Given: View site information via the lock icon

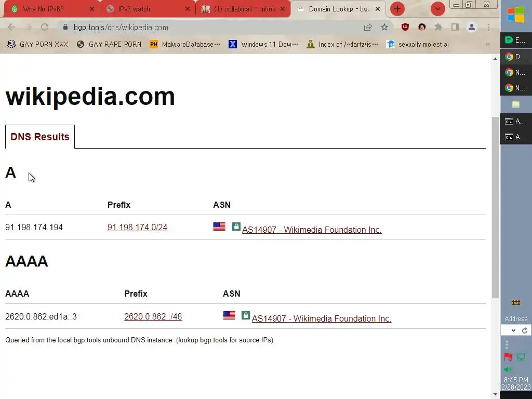Looking at the screenshot, I should pyautogui.click(x=65, y=27).
